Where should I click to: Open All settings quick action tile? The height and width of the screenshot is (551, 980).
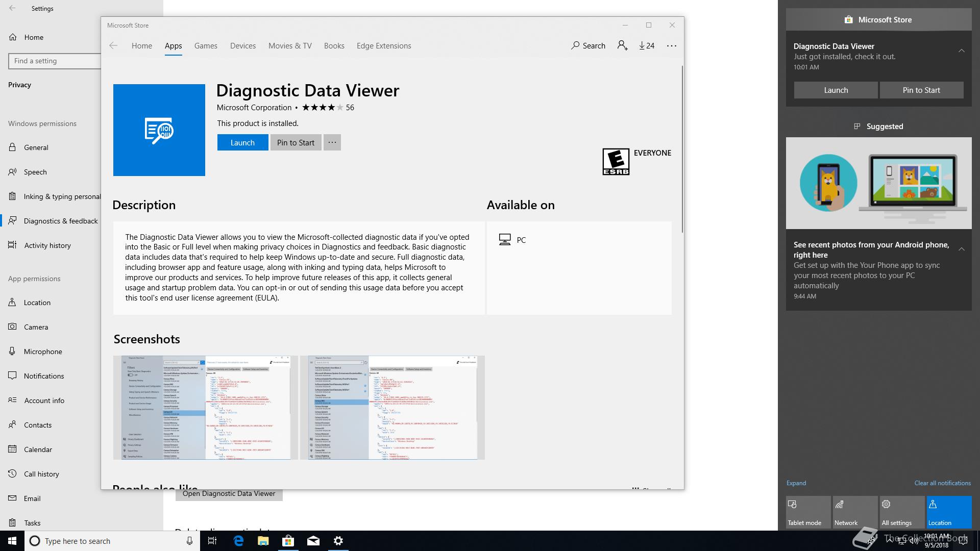(902, 512)
